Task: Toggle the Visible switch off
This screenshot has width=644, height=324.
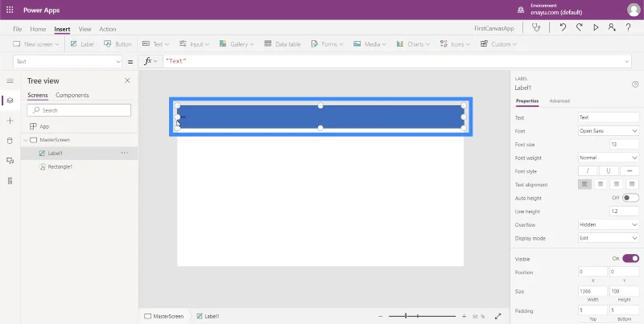Action: tap(630, 258)
